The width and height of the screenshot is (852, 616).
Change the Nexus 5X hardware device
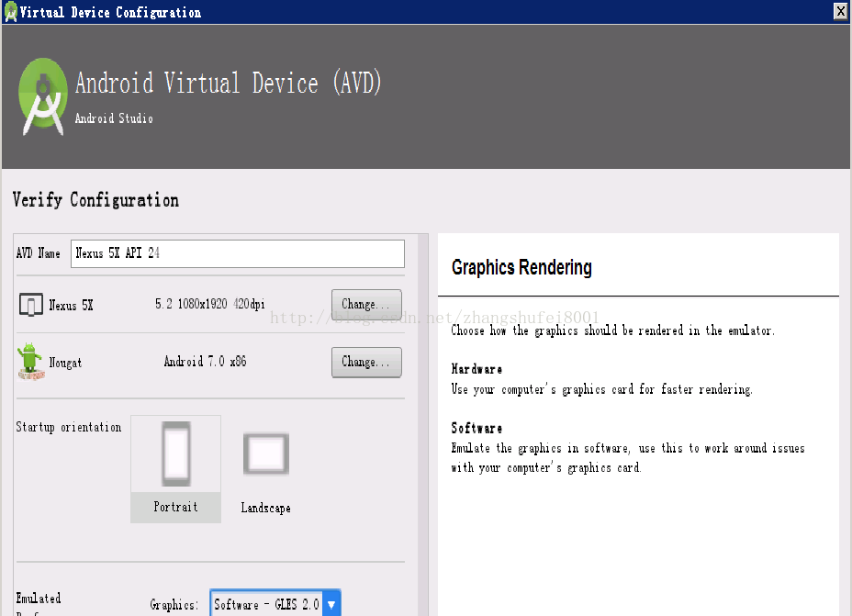(366, 304)
